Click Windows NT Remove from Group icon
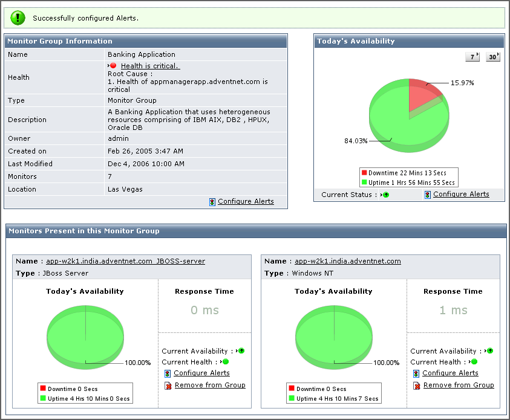This screenshot has width=510, height=420. coord(417,386)
